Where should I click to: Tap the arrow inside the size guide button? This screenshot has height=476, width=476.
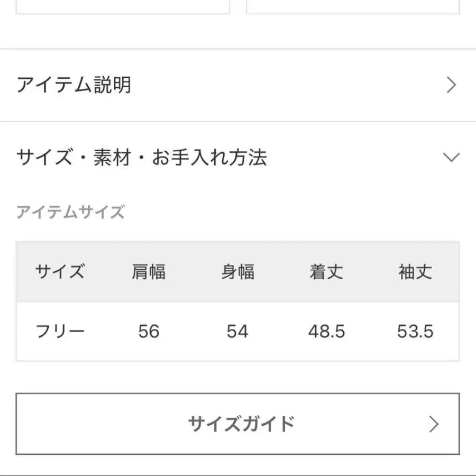point(435,424)
